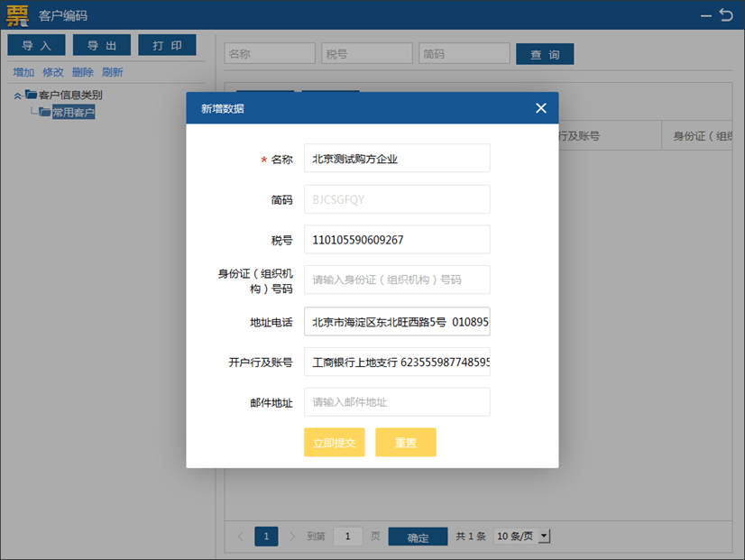This screenshot has height=560, width=745.
Task: Click the 打印 print button
Action: 167,45
